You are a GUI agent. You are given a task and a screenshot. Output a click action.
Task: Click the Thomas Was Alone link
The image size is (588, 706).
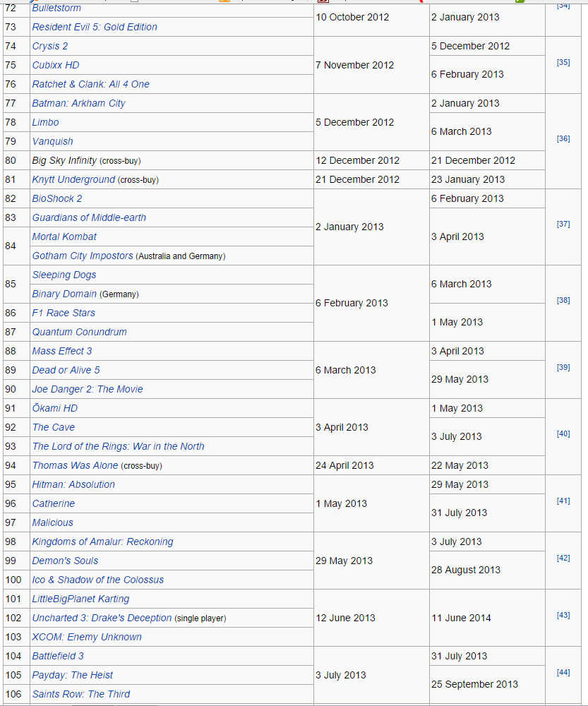point(75,465)
